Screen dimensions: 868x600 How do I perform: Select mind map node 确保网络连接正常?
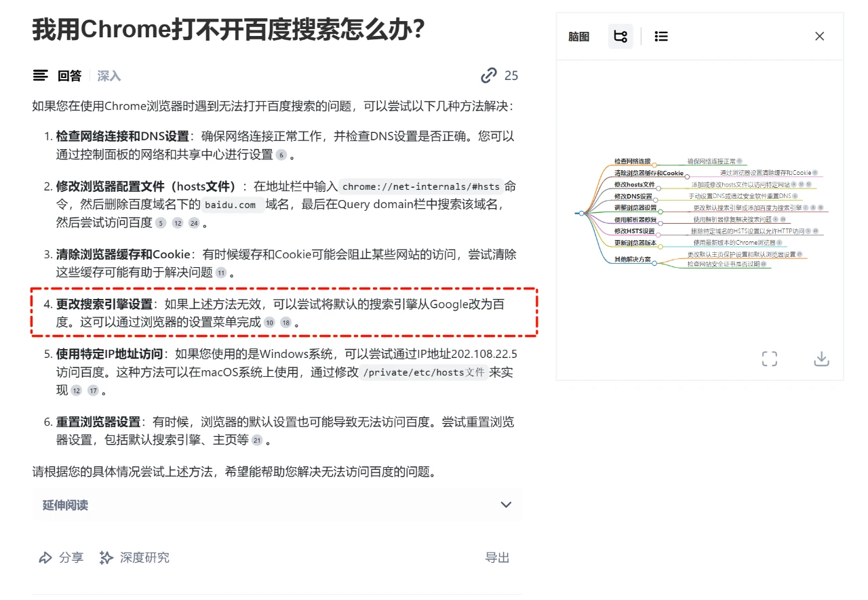click(x=711, y=161)
